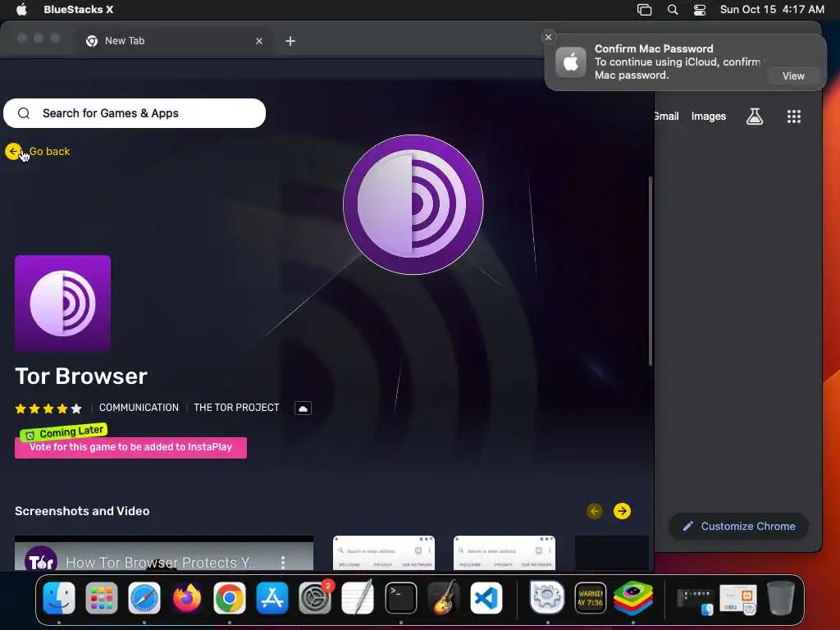Launch GarageBand from the Dock

point(444,598)
